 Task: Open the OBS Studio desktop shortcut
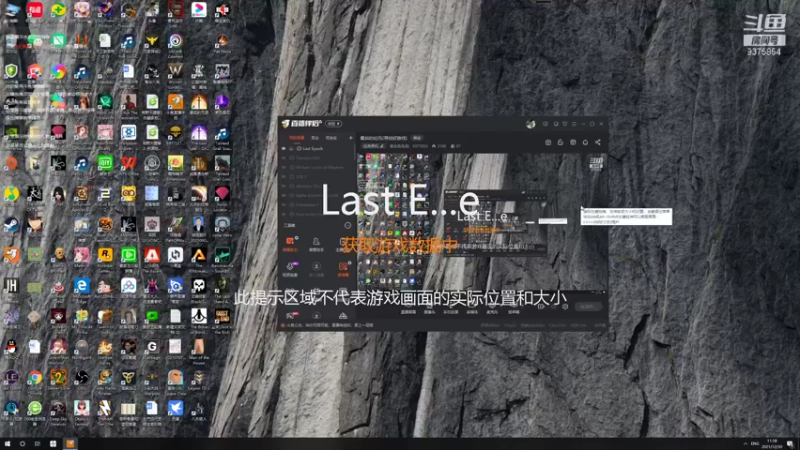pyautogui.click(x=82, y=378)
